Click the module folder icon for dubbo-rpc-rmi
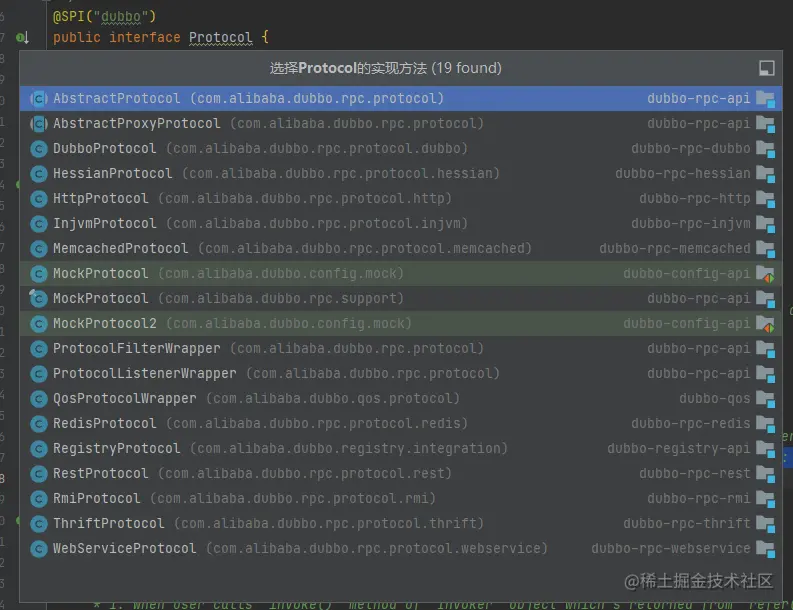 pos(766,499)
